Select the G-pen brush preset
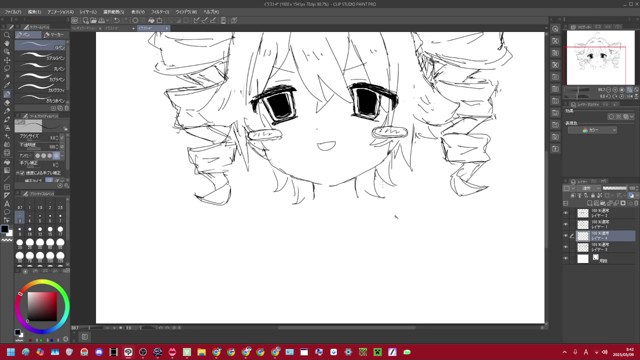Viewport: 640px width, 360px height. (x=40, y=45)
